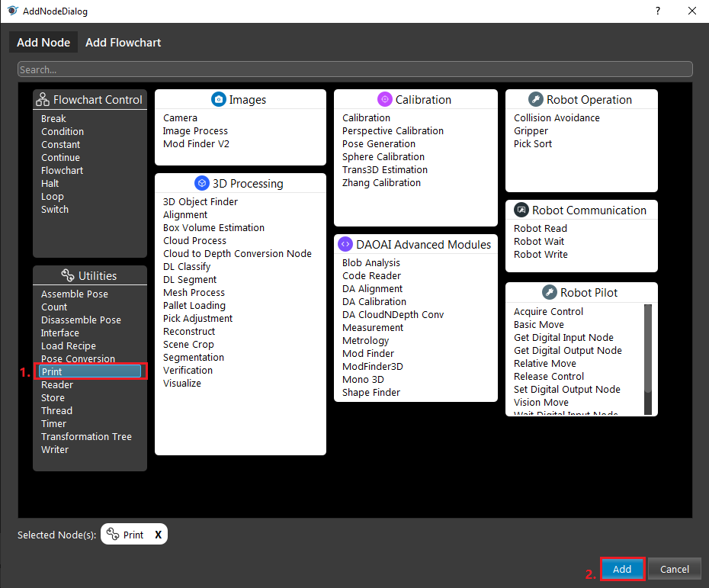Select the Pick Sort node
The height and width of the screenshot is (588, 709).
pos(533,144)
